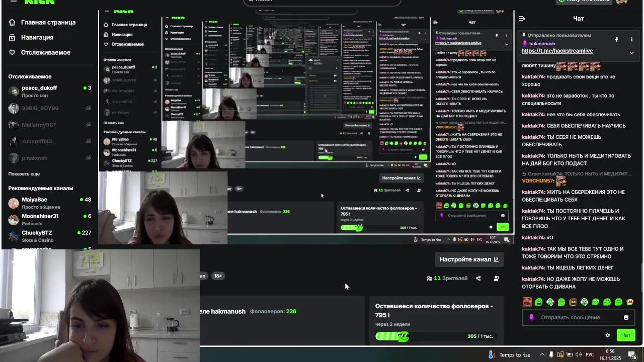Screen dimensions: 644x362
Task: Click the 11 Зрителей viewer count
Action: tap(447, 278)
